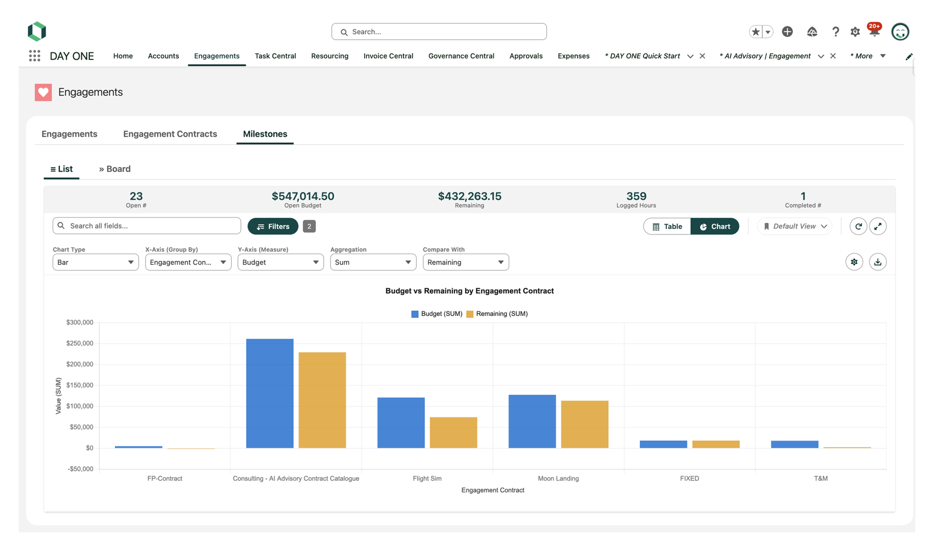The width and height of the screenshot is (934, 560).
Task: Open the Compare With dropdown
Action: pos(466,262)
